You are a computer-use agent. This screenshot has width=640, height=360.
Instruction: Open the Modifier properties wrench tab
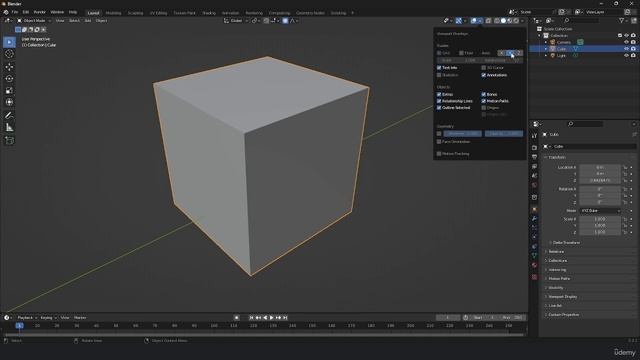coord(534,219)
